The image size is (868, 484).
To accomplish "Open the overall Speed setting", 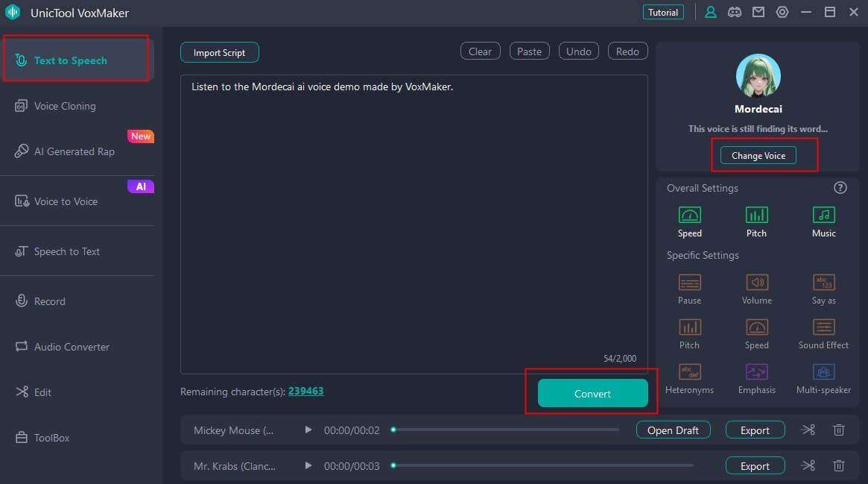I will click(689, 222).
